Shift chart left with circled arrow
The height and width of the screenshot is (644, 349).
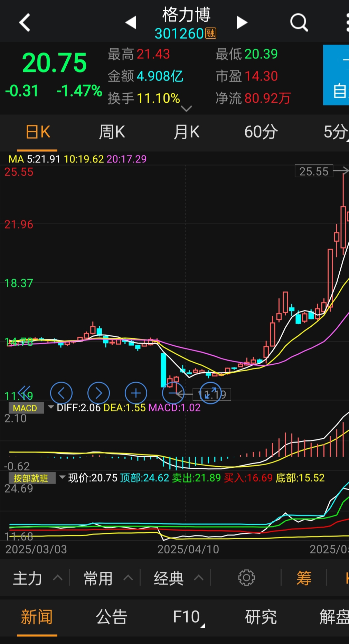tap(61, 393)
